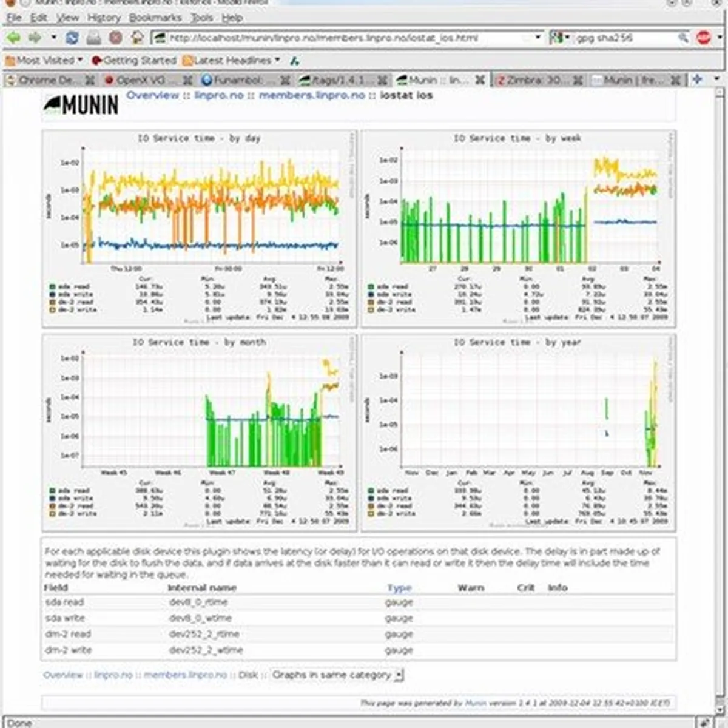This screenshot has width=728, height=728.
Task: Select the sda read field cell
Action: point(64,602)
